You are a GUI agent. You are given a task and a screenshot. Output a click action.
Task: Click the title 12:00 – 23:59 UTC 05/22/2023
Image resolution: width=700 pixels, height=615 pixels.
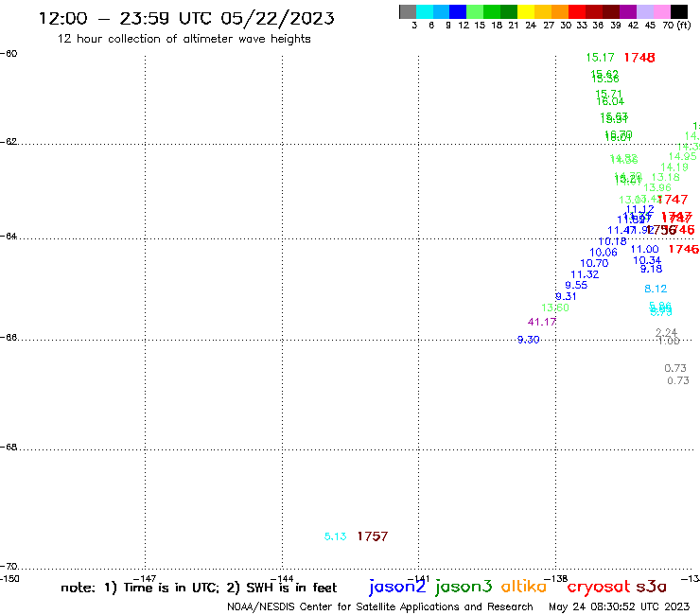tap(186, 18)
